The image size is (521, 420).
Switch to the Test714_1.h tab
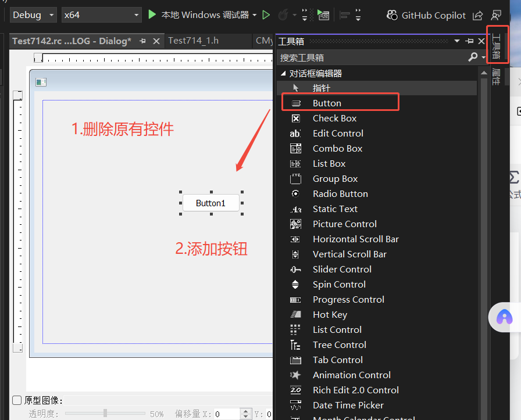click(194, 41)
